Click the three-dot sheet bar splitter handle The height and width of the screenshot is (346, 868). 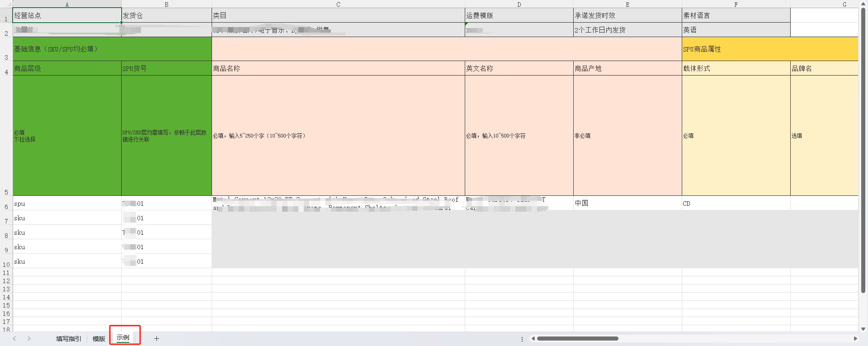(x=522, y=339)
